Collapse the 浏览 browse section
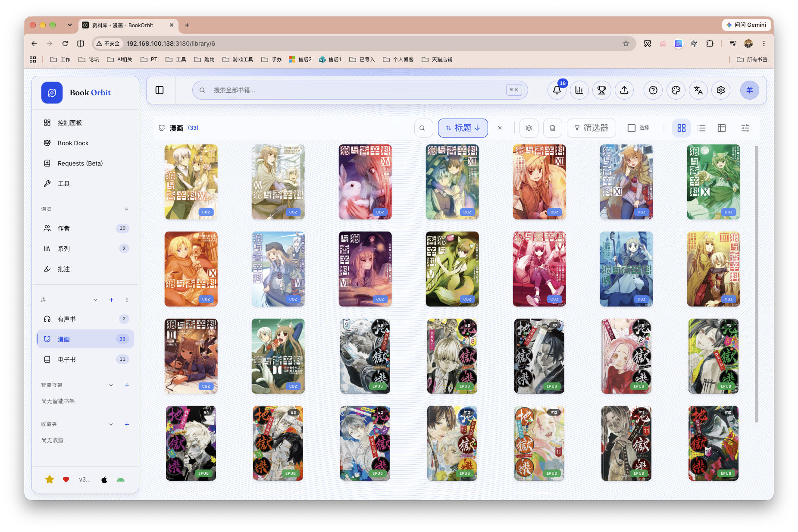This screenshot has width=798, height=532. pos(127,209)
